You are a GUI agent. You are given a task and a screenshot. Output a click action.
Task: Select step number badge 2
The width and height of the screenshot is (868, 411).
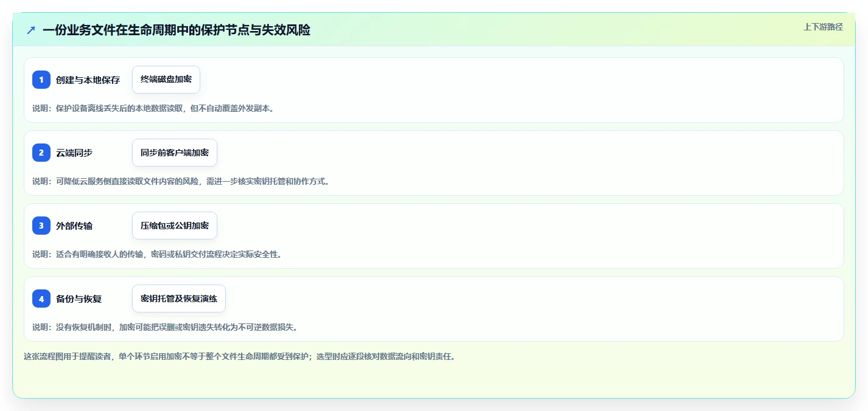pyautogui.click(x=41, y=153)
